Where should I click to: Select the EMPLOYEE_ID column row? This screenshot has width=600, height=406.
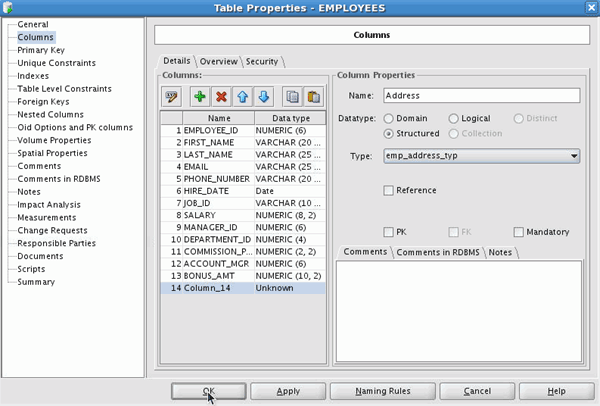click(x=243, y=130)
